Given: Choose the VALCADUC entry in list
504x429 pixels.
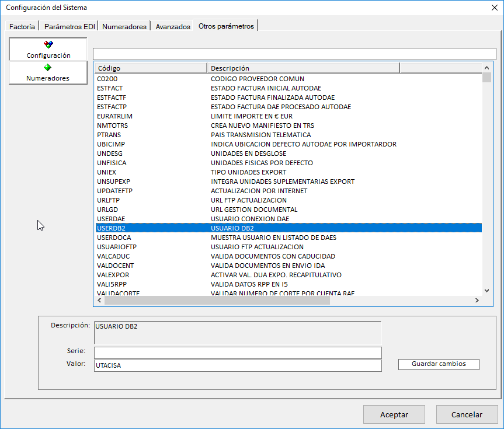Looking at the screenshot, I should coord(113,256).
